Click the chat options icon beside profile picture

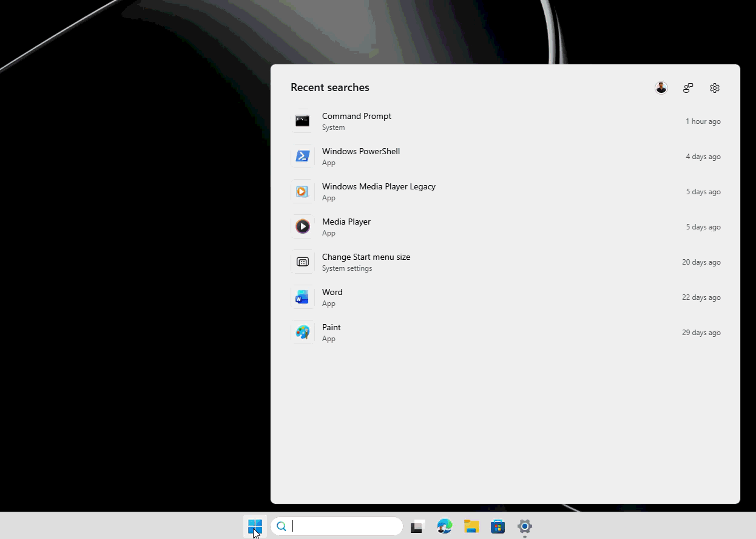point(688,88)
